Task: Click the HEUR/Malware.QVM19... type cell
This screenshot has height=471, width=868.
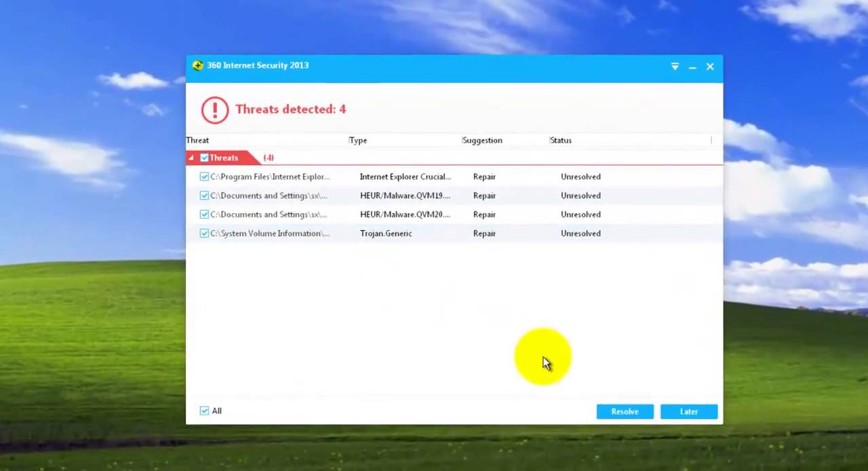Action: point(405,195)
